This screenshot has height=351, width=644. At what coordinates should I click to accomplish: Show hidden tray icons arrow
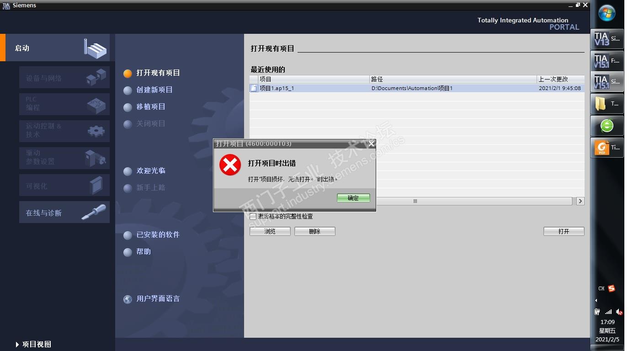[596, 301]
